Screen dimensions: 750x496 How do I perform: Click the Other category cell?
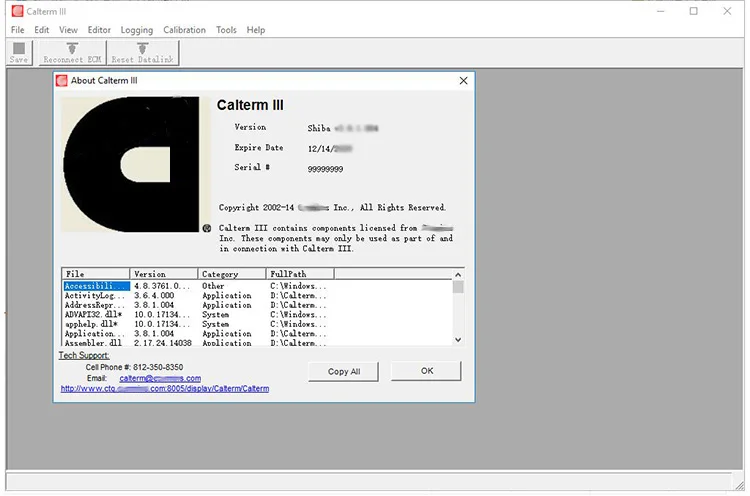[213, 286]
